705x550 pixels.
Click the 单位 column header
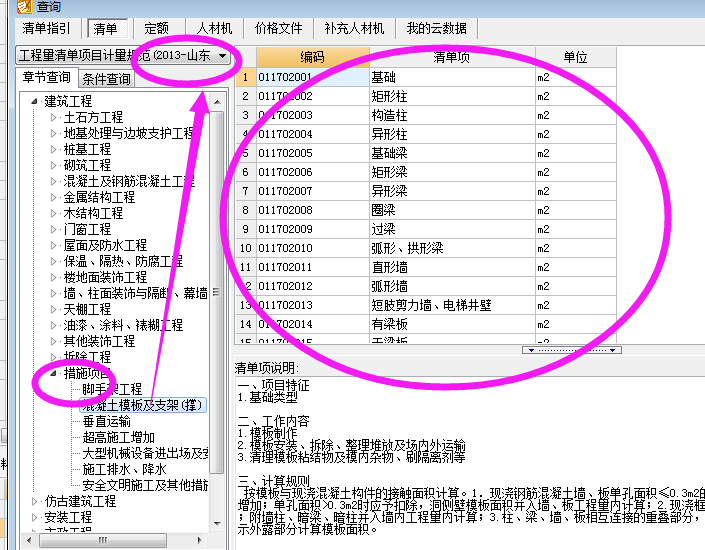(576, 57)
